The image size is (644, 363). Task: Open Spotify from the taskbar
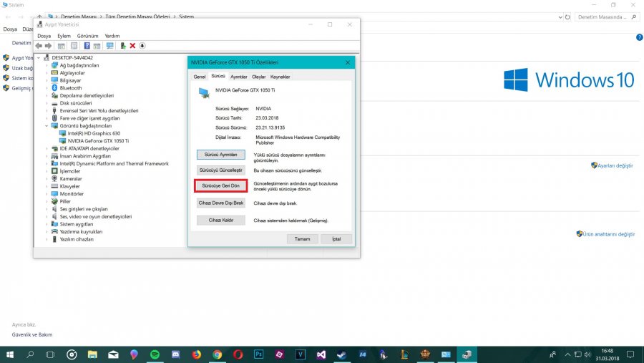tap(155, 354)
